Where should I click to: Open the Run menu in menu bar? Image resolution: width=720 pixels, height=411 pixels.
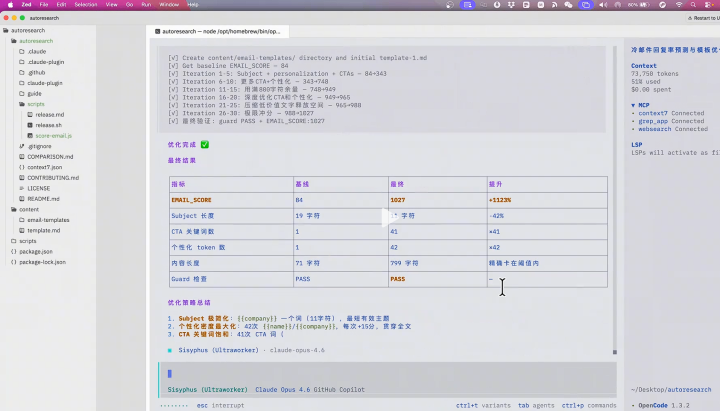(x=146, y=5)
